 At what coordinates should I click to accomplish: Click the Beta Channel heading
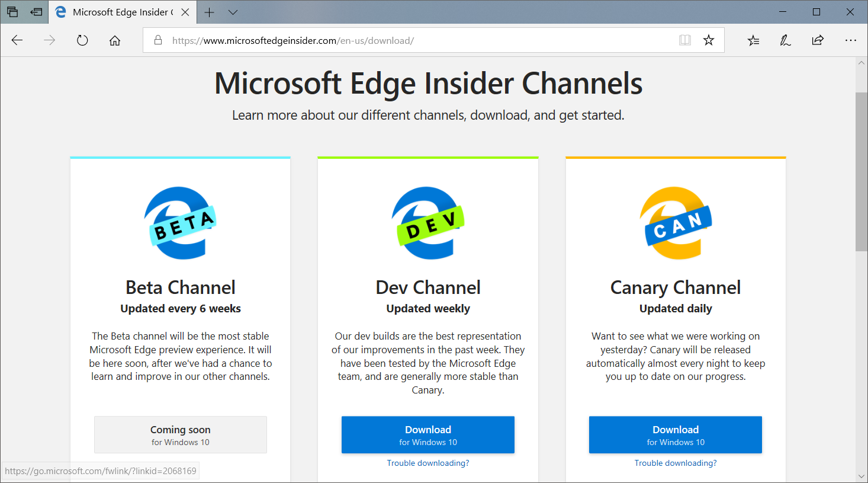tap(181, 287)
